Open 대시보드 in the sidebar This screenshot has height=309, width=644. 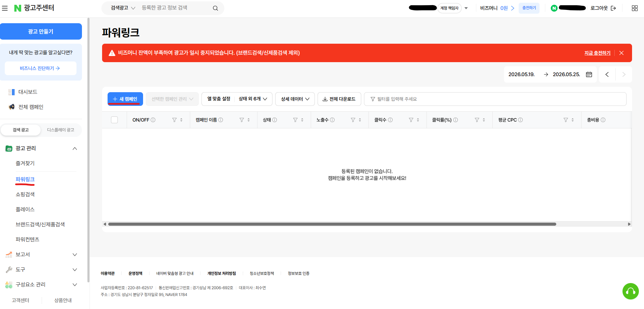(28, 92)
